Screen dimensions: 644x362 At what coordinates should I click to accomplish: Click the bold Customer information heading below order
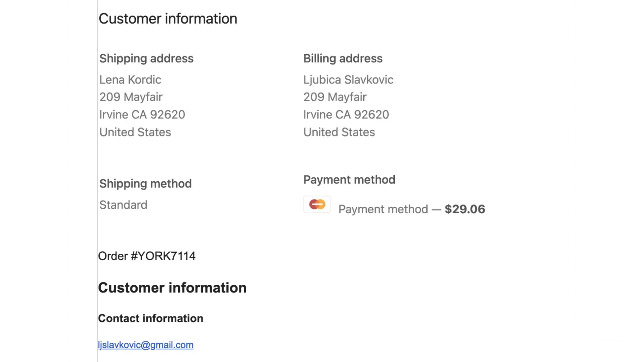(x=172, y=288)
